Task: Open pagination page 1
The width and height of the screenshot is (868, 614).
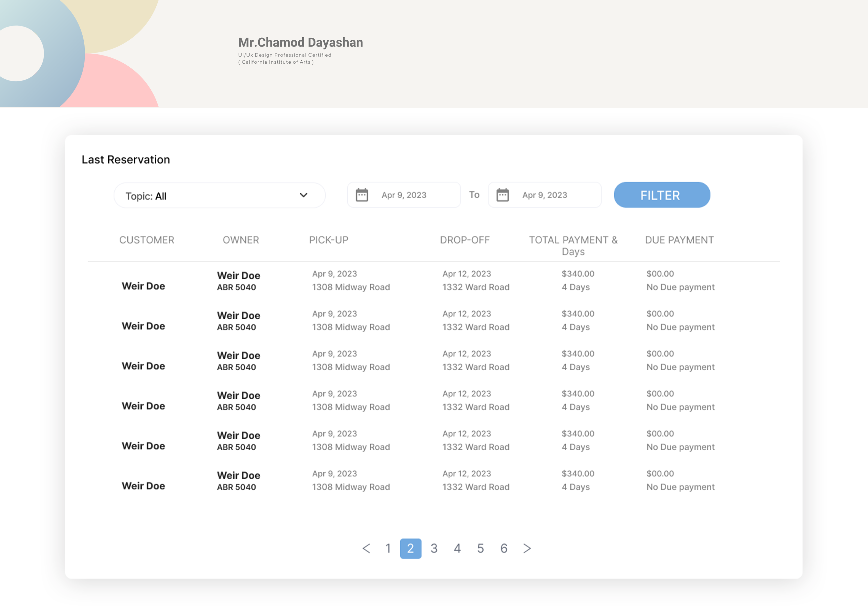Action: pyautogui.click(x=388, y=548)
